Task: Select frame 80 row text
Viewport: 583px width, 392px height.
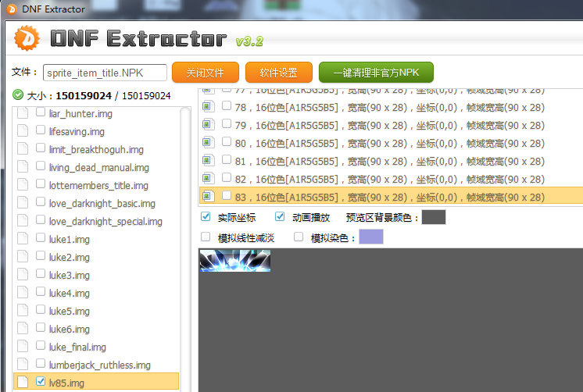Action: (390, 143)
